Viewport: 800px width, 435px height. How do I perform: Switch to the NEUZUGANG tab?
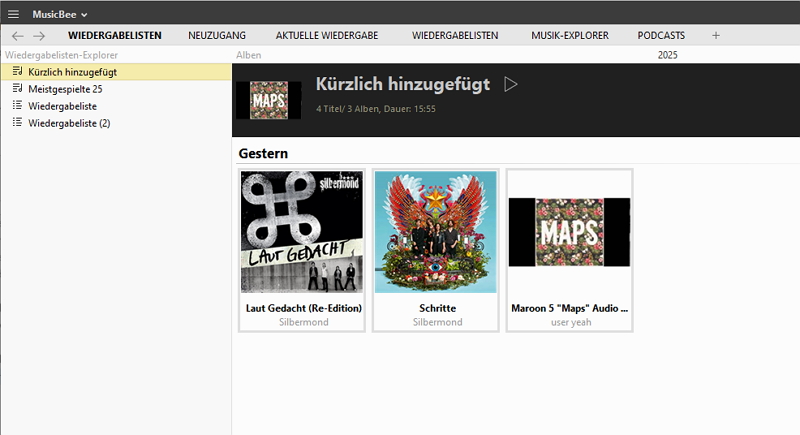(x=217, y=36)
